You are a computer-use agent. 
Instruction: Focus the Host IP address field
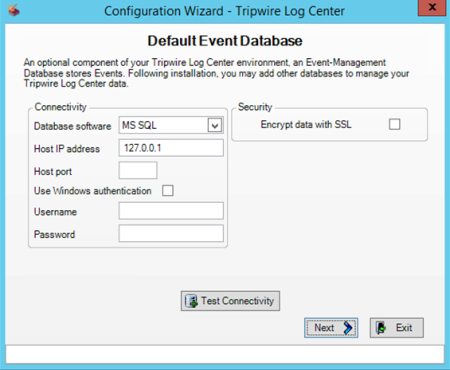point(171,148)
